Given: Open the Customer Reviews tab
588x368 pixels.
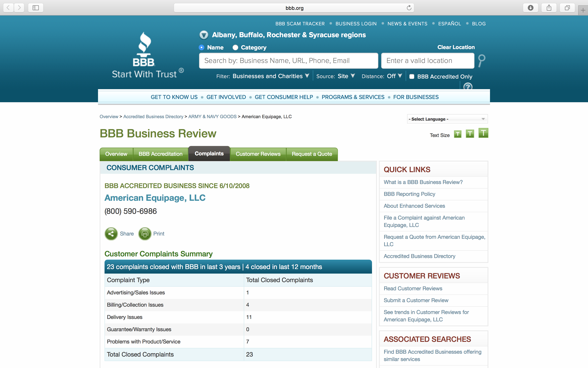Looking at the screenshot, I should pyautogui.click(x=258, y=154).
